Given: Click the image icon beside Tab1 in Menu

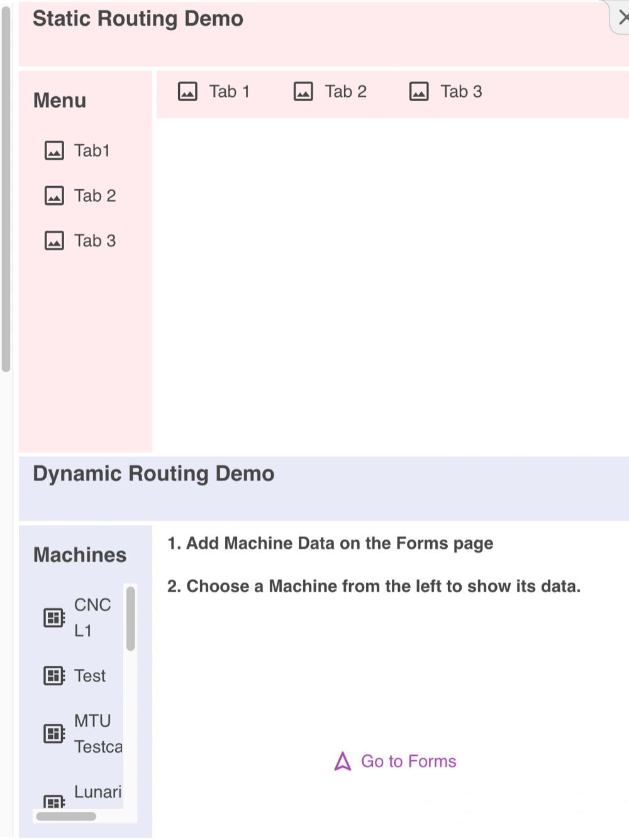Looking at the screenshot, I should click(54, 151).
